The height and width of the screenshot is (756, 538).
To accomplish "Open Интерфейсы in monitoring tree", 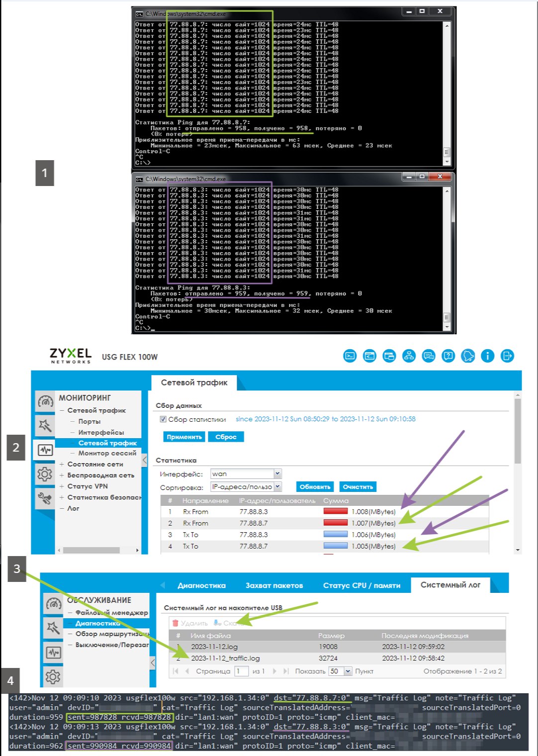I will coord(101,432).
